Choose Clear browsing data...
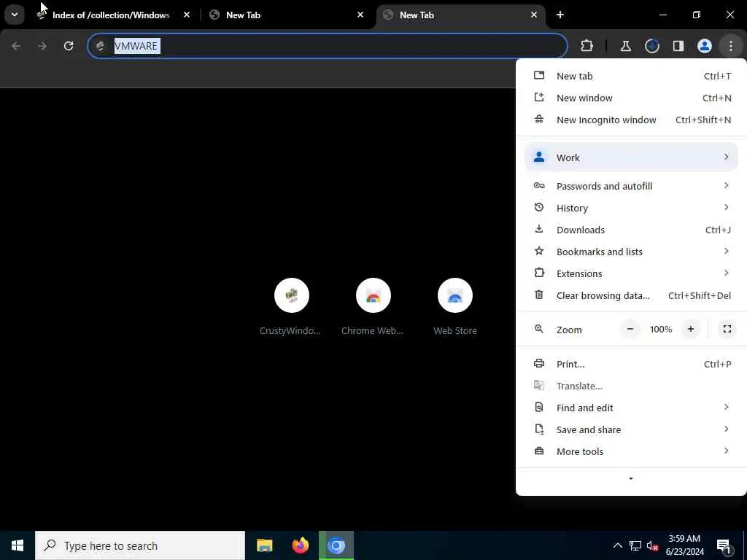747x560 pixels. pos(631,295)
